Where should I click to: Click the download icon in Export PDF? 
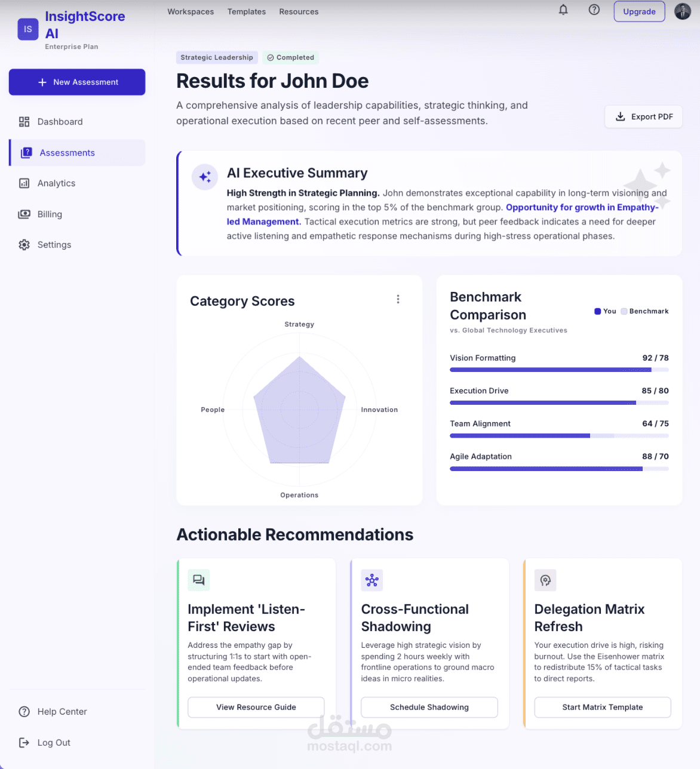tap(621, 116)
